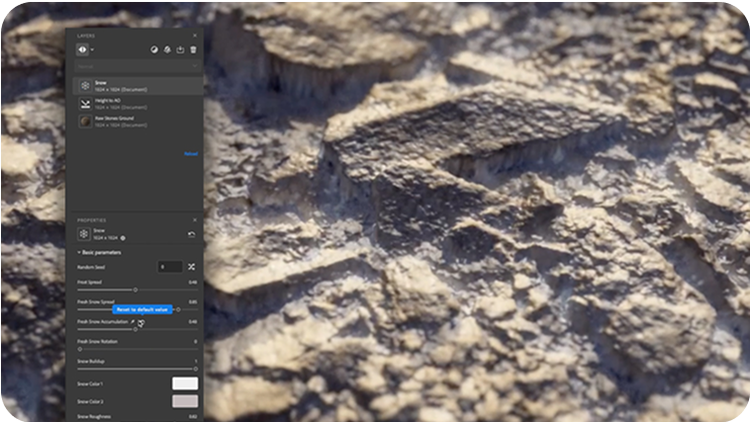Viewport: 750px width, 422px height.
Task: Open the Snow Color 2 swatch
Action: coord(185,401)
